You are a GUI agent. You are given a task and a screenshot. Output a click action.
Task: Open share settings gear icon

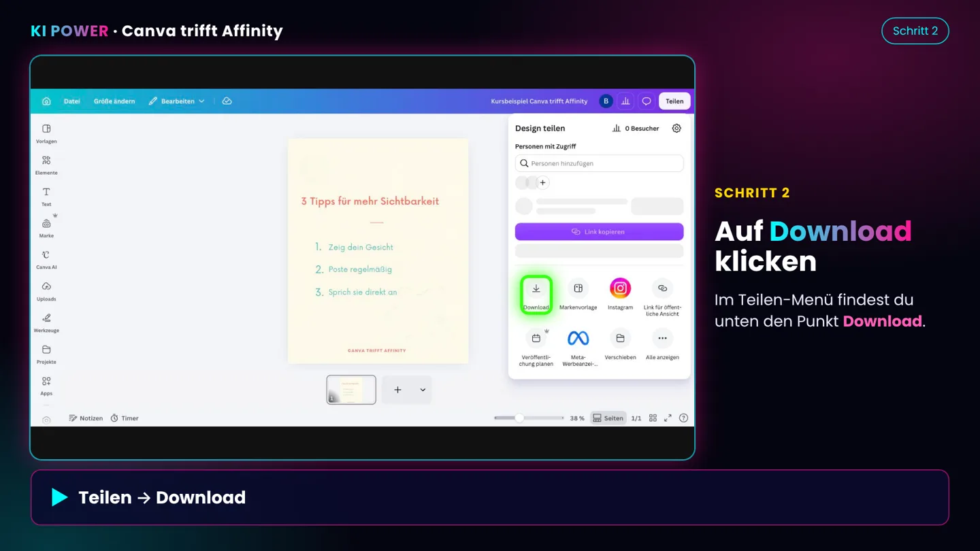(676, 128)
